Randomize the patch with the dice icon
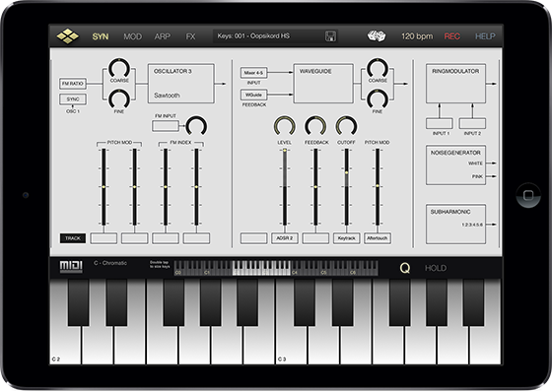 click(x=376, y=35)
